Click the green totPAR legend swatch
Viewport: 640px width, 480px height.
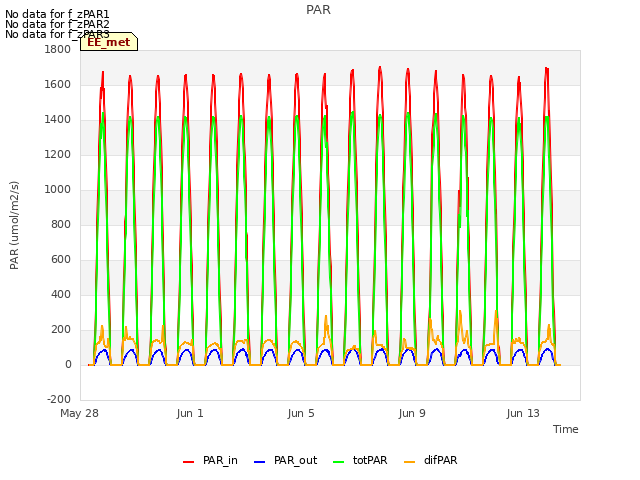point(339,462)
